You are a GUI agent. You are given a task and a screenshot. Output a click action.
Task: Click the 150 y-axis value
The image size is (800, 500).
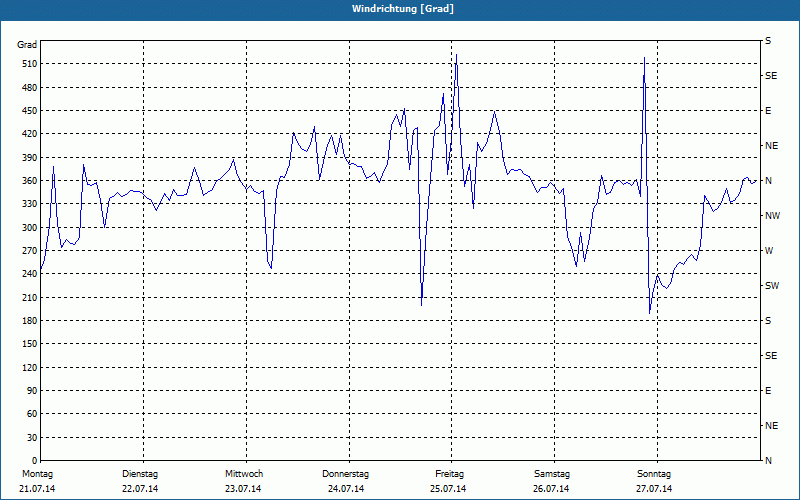30,343
